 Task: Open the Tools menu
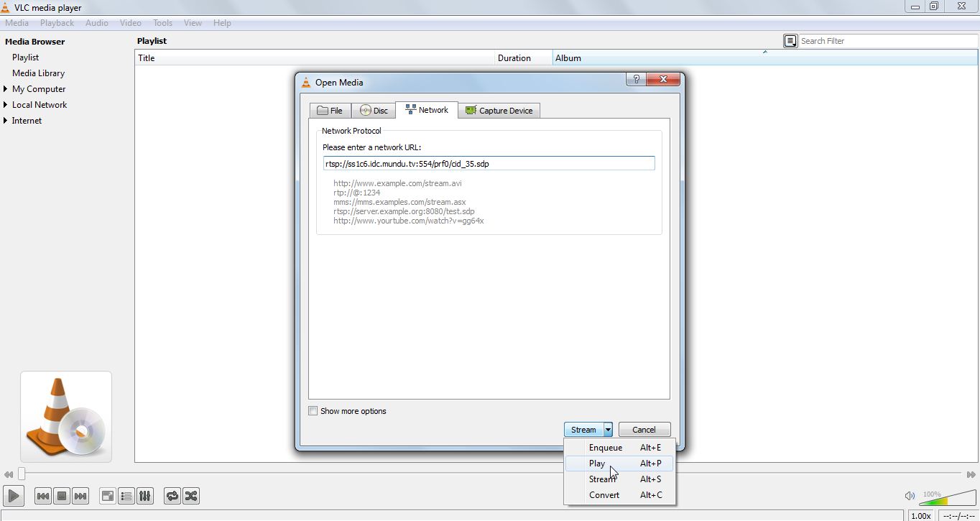tap(163, 23)
